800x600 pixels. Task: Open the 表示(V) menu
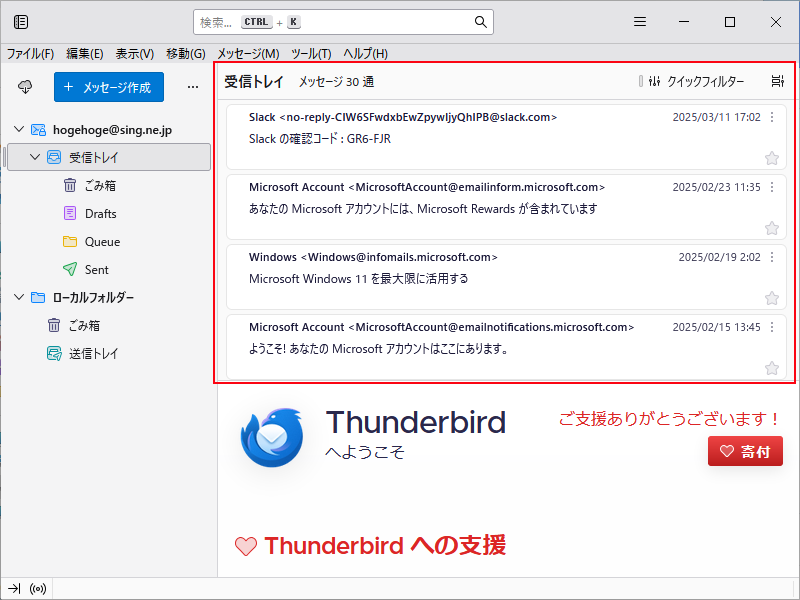(x=135, y=54)
